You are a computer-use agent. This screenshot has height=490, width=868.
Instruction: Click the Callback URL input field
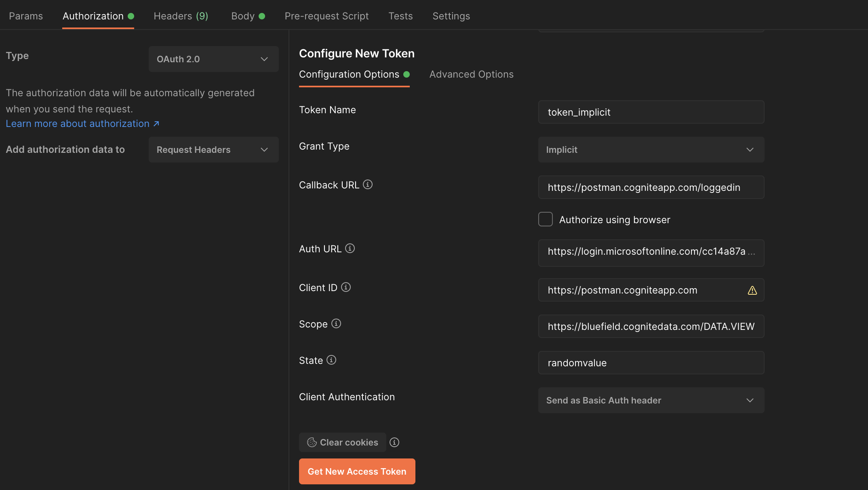[x=651, y=187]
